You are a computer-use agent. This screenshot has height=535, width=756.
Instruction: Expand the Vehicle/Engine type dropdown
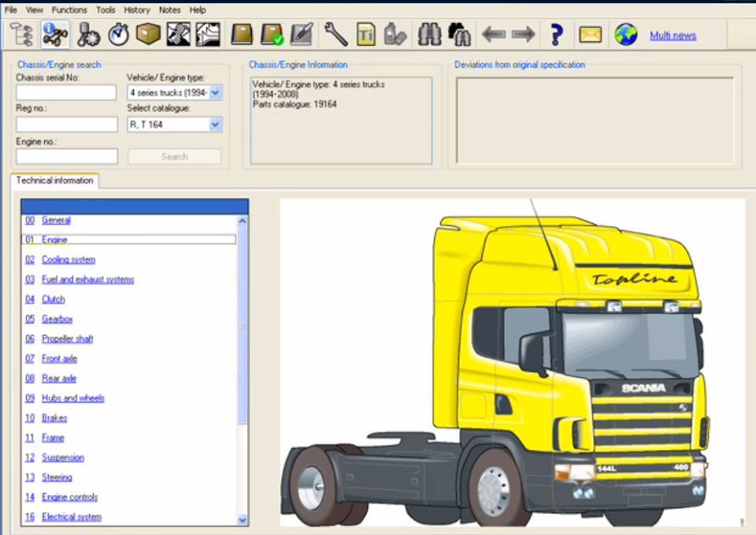coord(216,93)
